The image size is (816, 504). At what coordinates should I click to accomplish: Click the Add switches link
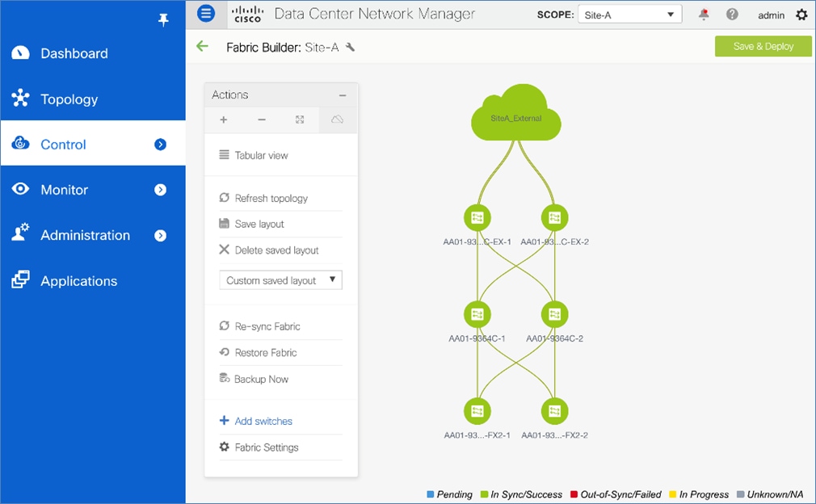coord(255,421)
